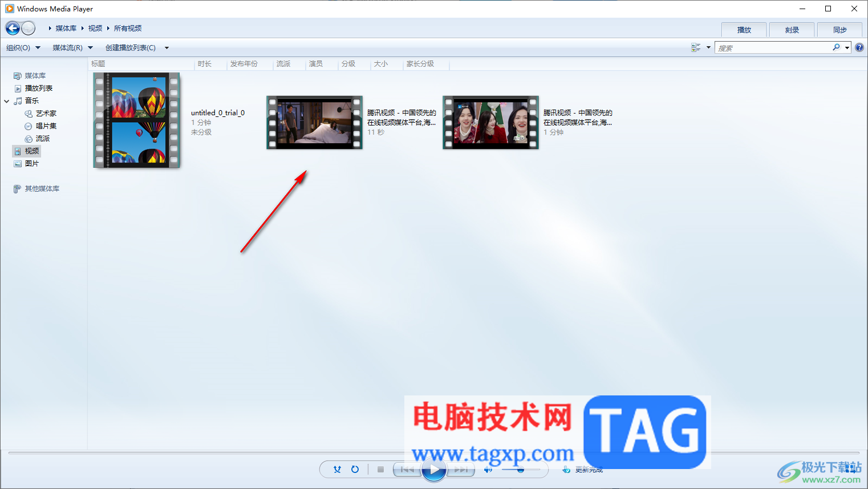Click the playback seek bar

tap(434, 453)
